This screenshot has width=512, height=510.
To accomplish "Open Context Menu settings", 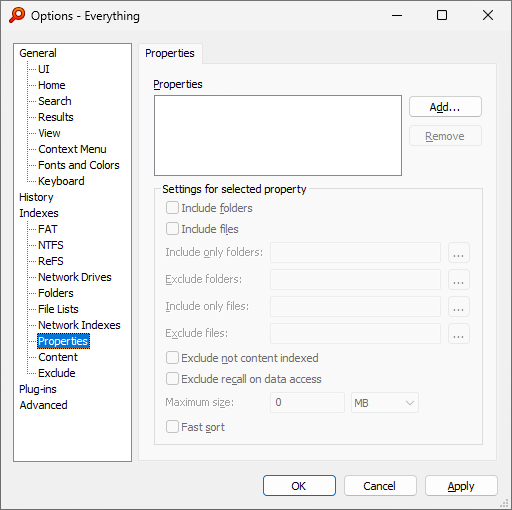I will [72, 149].
